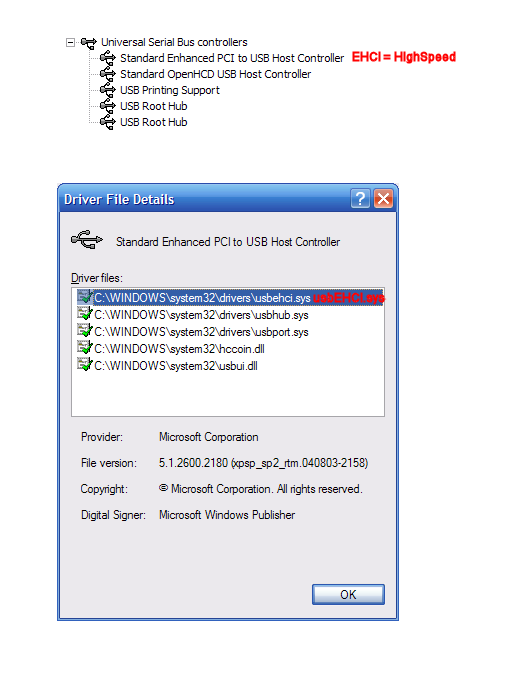Click the large USB symbol in dialog header
The image size is (513, 680).
tap(87, 239)
